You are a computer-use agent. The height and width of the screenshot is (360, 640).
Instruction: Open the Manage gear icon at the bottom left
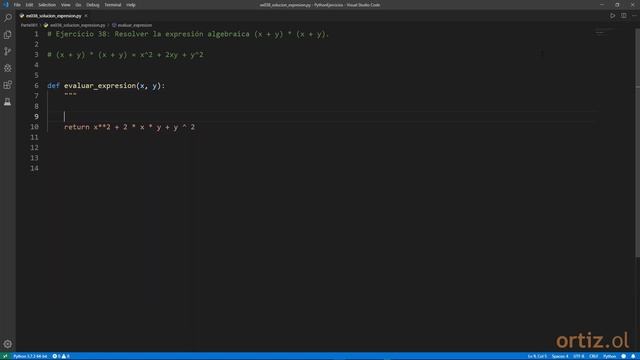(8, 344)
